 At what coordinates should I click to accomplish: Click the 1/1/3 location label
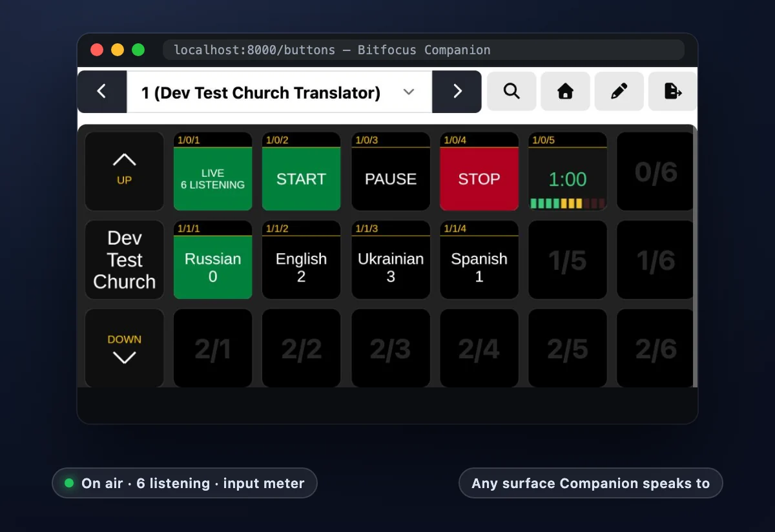tap(366, 229)
